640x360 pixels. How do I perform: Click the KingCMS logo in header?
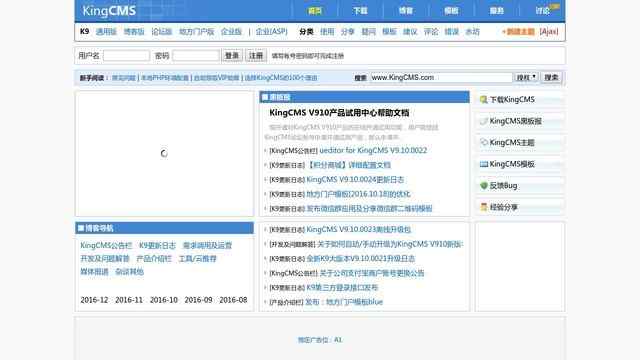(109, 11)
